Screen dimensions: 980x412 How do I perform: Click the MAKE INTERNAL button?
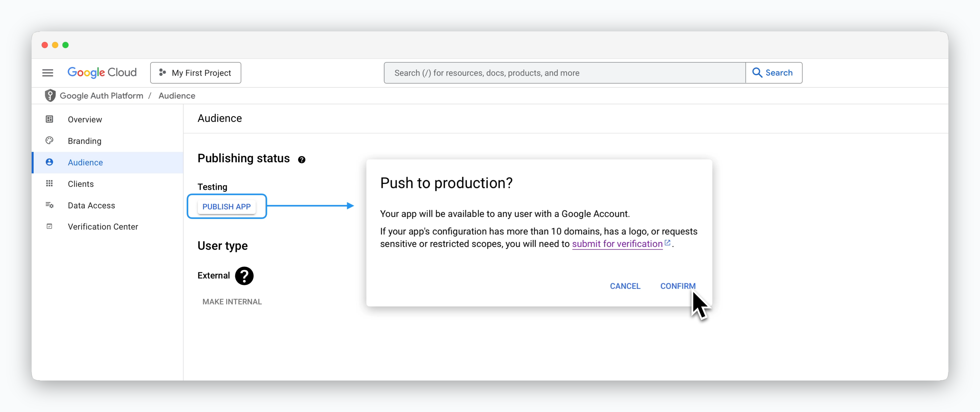[232, 302]
